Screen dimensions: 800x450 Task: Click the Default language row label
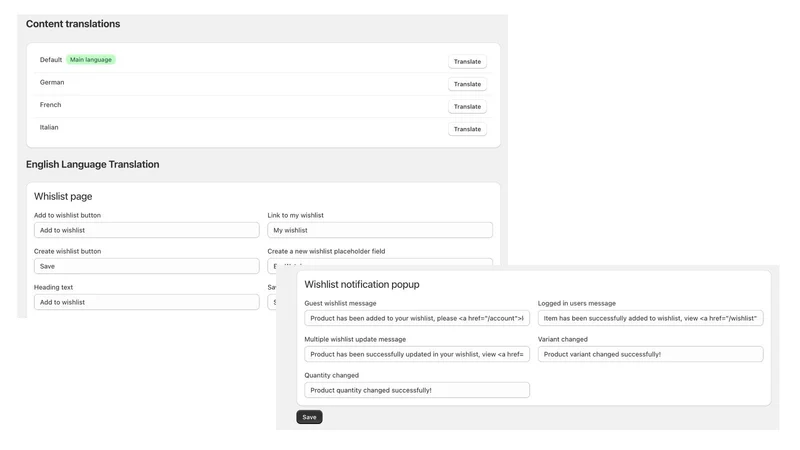pos(51,60)
